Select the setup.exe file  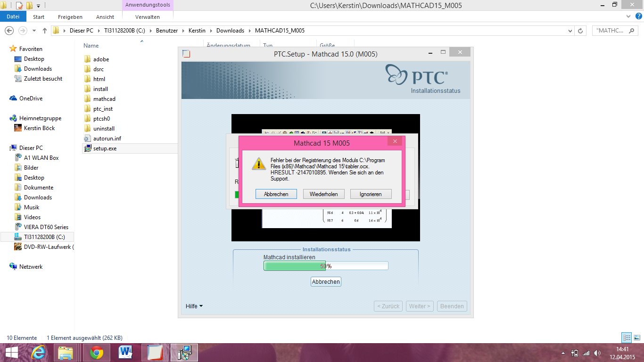pyautogui.click(x=105, y=148)
